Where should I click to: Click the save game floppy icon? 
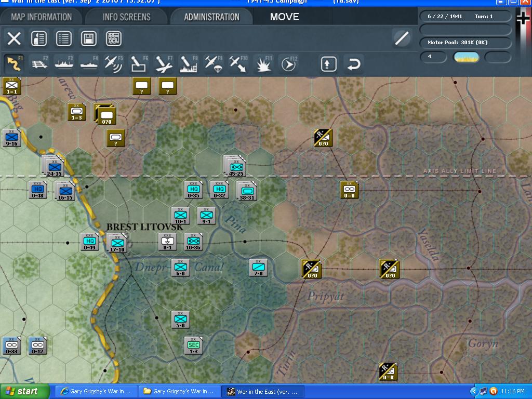88,38
